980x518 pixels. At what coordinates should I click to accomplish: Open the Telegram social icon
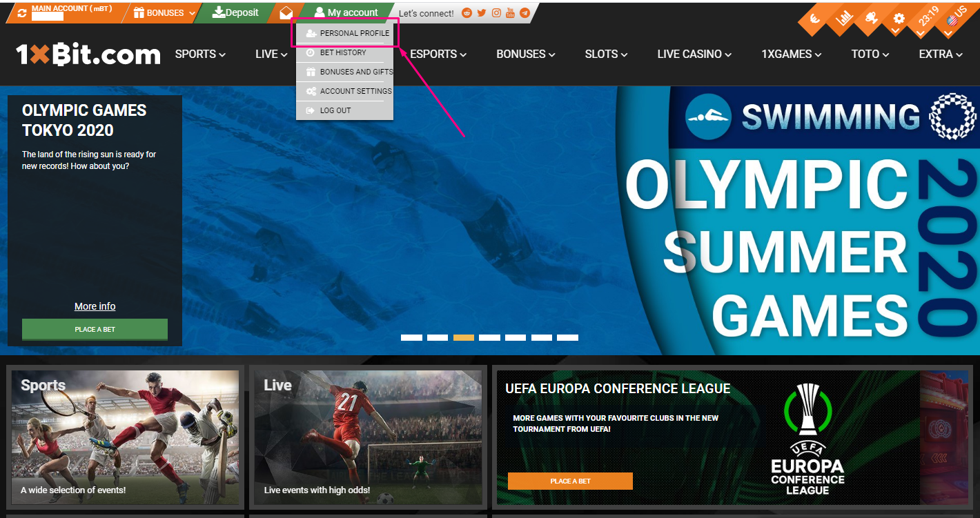(x=525, y=13)
